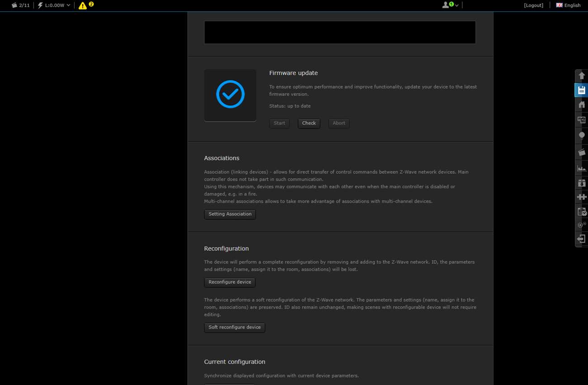Click the round bulb icon in the sidebar

(x=582, y=135)
